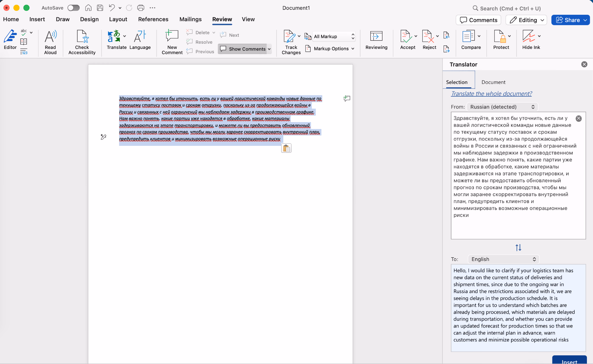The height and width of the screenshot is (364, 593).
Task: Open the All Markup display dropdown
Action: [x=334, y=36]
